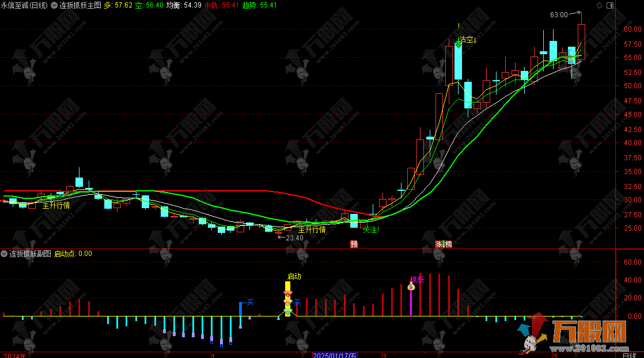
Task: Click the 连扳抓妖副图 indicator name
Action: coord(31,254)
